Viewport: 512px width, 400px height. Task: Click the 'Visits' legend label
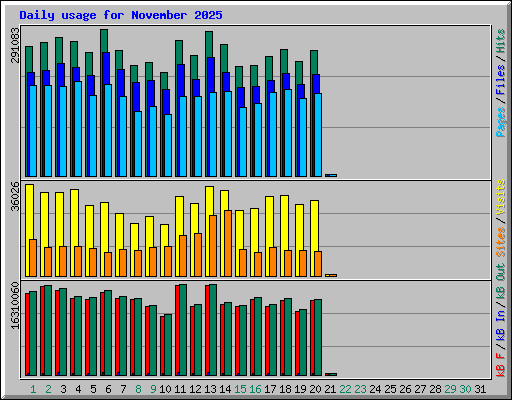(501, 197)
